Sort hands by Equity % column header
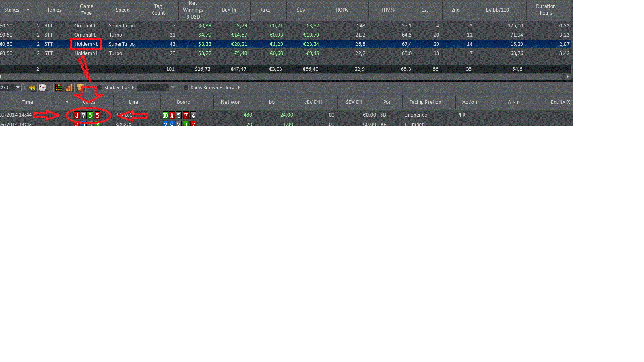 (561, 102)
